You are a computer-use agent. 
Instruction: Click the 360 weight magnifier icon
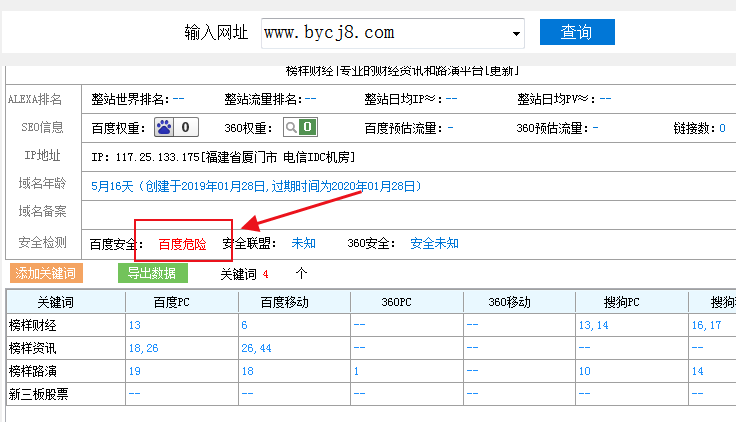(291, 127)
